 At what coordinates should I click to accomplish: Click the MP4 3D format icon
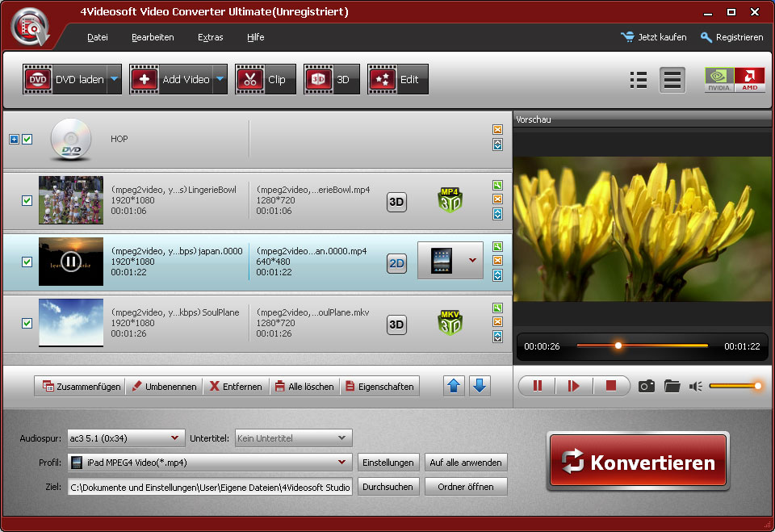450,199
